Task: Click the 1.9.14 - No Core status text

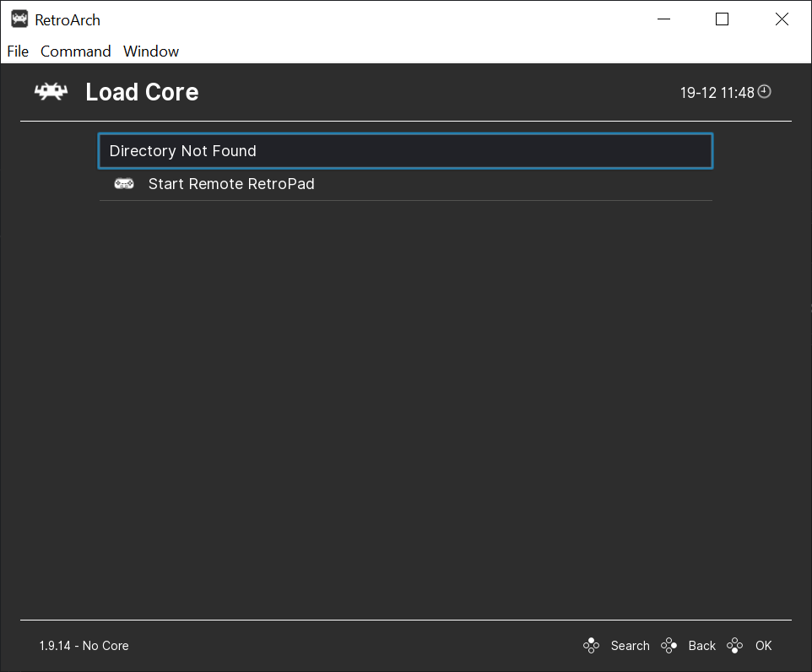Action: point(84,645)
